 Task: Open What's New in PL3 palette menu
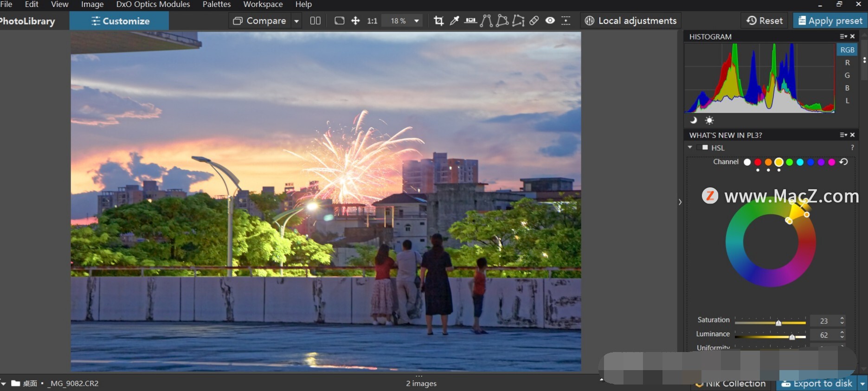[843, 135]
